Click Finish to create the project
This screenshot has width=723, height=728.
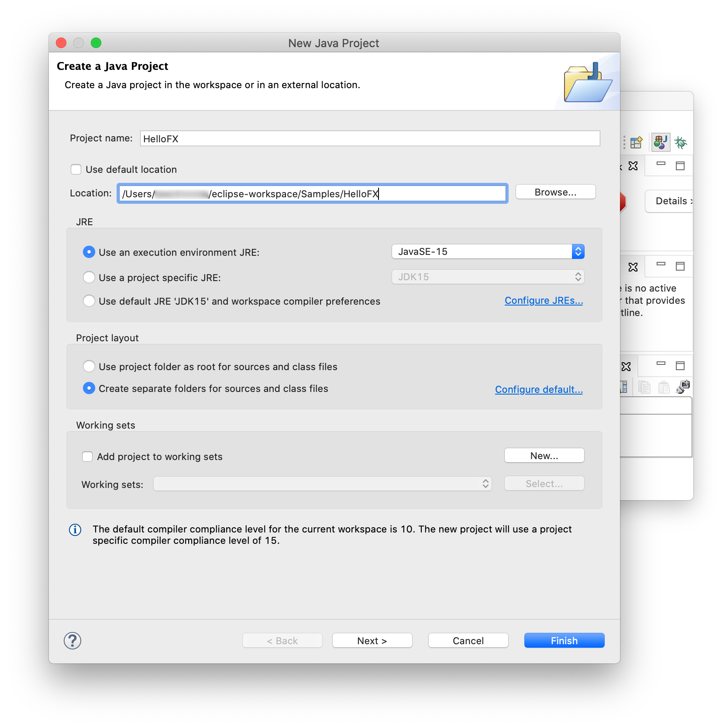click(x=565, y=641)
